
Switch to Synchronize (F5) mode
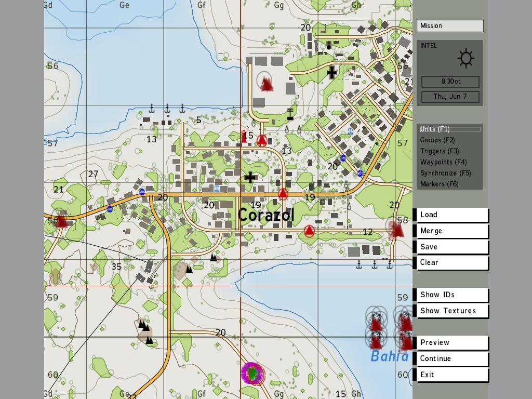(445, 172)
